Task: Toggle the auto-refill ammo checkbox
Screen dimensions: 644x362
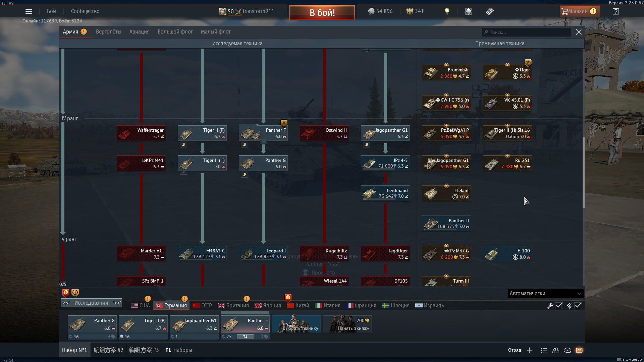Action: coord(578,306)
